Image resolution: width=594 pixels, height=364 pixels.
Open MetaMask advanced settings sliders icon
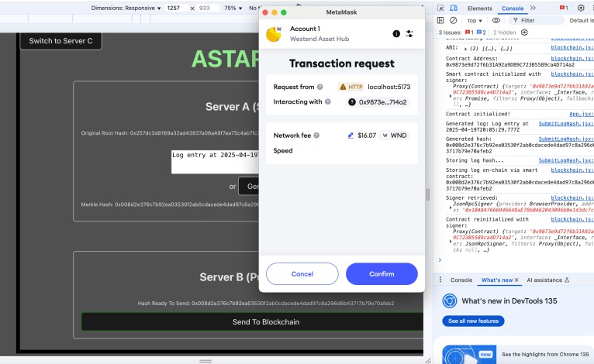pos(409,34)
